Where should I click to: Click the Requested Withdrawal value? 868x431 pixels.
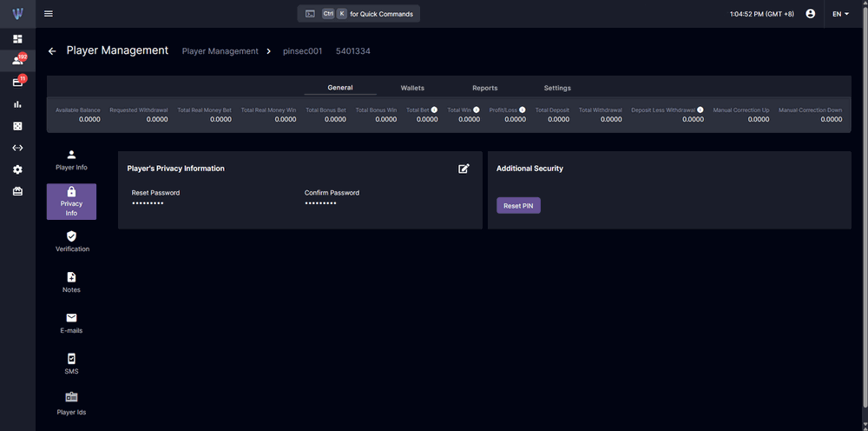157,119
